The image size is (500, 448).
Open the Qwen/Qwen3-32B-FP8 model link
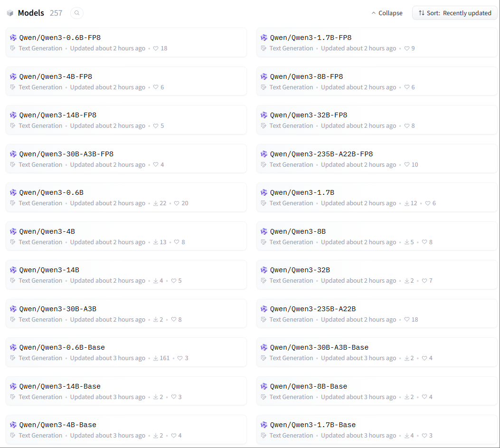point(309,115)
